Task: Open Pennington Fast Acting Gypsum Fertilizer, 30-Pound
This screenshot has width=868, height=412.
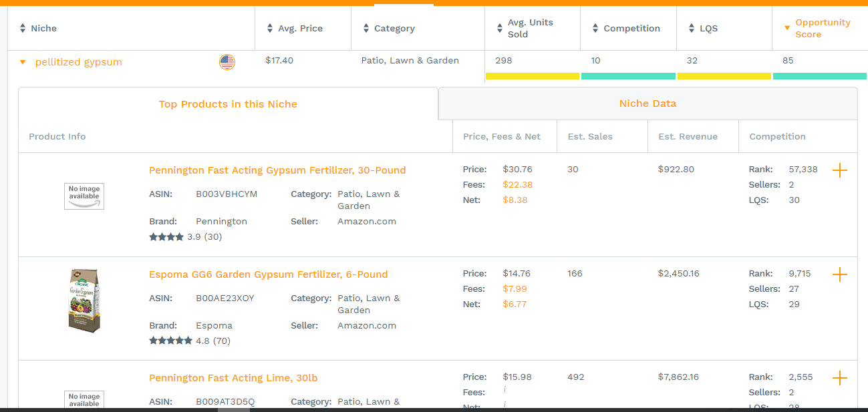Action: click(x=277, y=170)
